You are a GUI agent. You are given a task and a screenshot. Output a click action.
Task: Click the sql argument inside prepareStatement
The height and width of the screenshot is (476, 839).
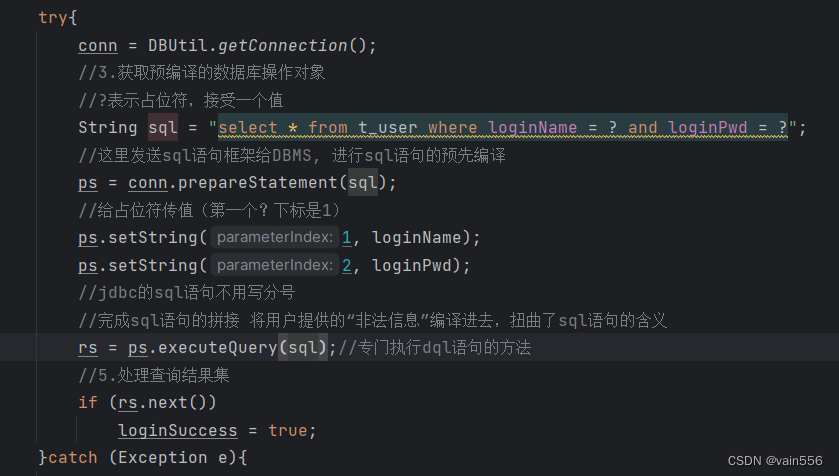pyautogui.click(x=362, y=183)
